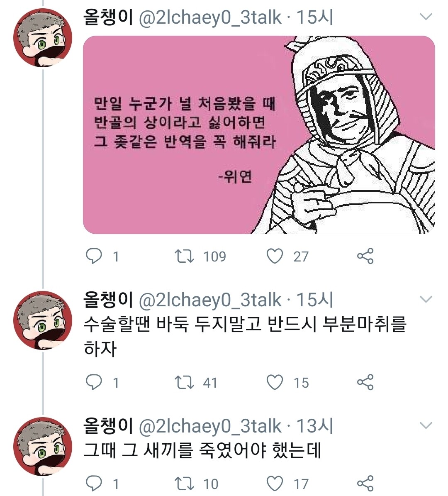Open @2lchaey0_3talk handle on second tweet
Screen dimensions: 448x496
point(210,300)
